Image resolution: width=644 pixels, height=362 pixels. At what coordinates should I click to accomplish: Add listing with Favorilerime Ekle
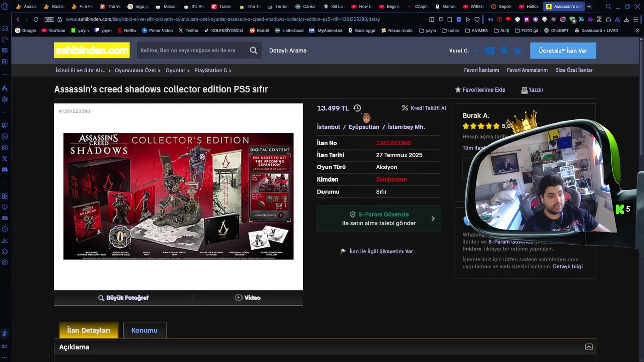pyautogui.click(x=480, y=89)
